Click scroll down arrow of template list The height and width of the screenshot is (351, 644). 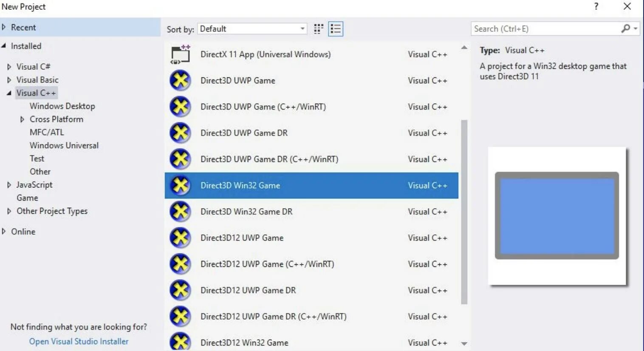pyautogui.click(x=464, y=343)
